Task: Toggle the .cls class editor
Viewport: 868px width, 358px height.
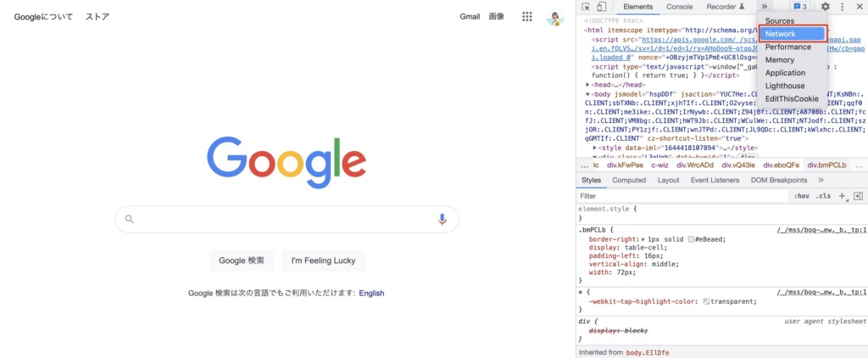Action: coord(823,196)
